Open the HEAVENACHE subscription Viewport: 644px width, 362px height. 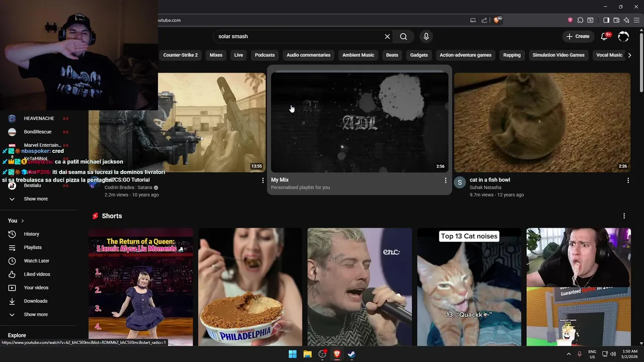click(39, 118)
